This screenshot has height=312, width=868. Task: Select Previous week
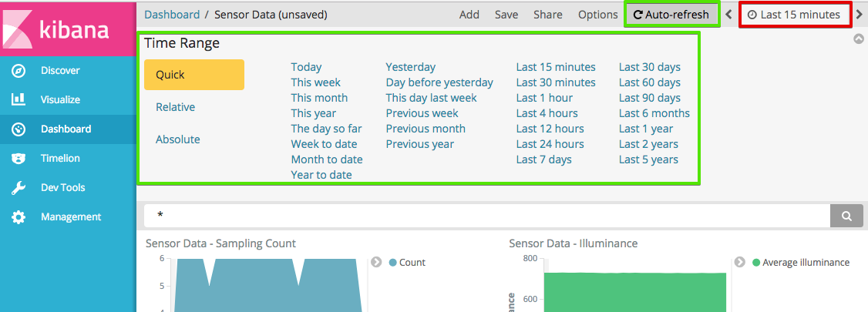click(x=422, y=113)
